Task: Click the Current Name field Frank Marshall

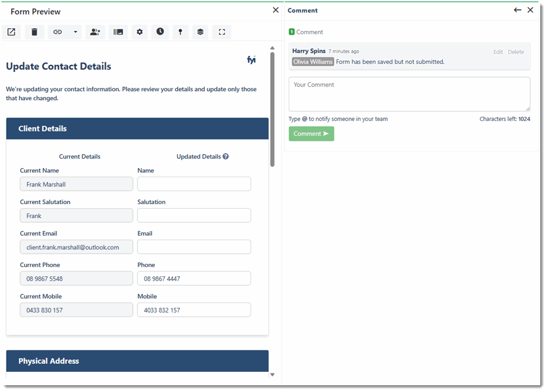Action: point(77,184)
